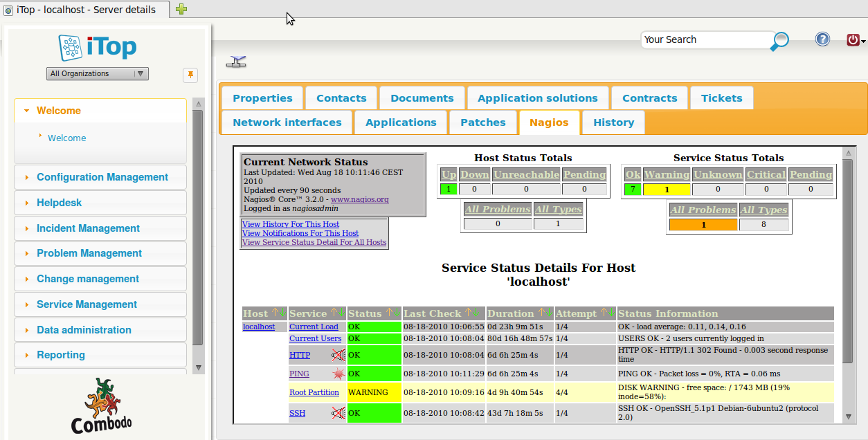Image resolution: width=868 pixels, height=440 pixels.
Task: Expand the Configuration Management menu
Action: [x=102, y=177]
